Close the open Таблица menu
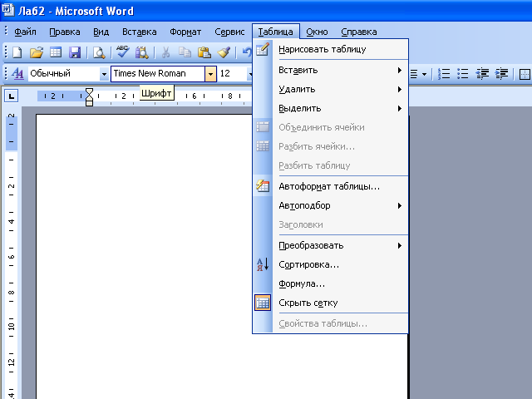 (x=275, y=32)
